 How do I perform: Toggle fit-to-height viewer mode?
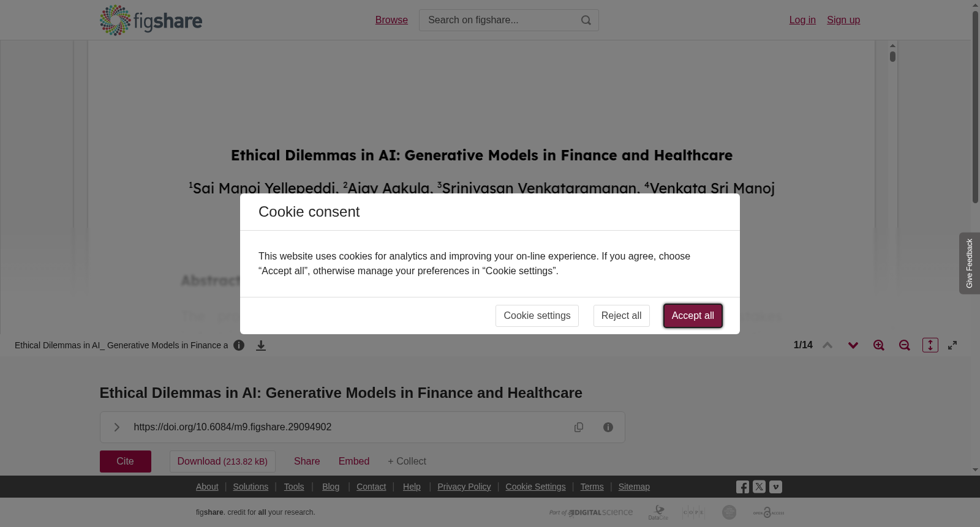coord(930,345)
